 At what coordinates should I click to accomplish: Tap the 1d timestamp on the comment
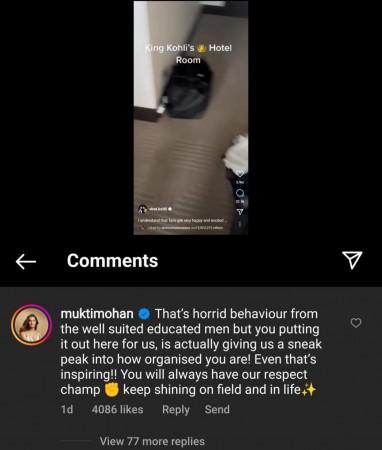[x=67, y=409]
